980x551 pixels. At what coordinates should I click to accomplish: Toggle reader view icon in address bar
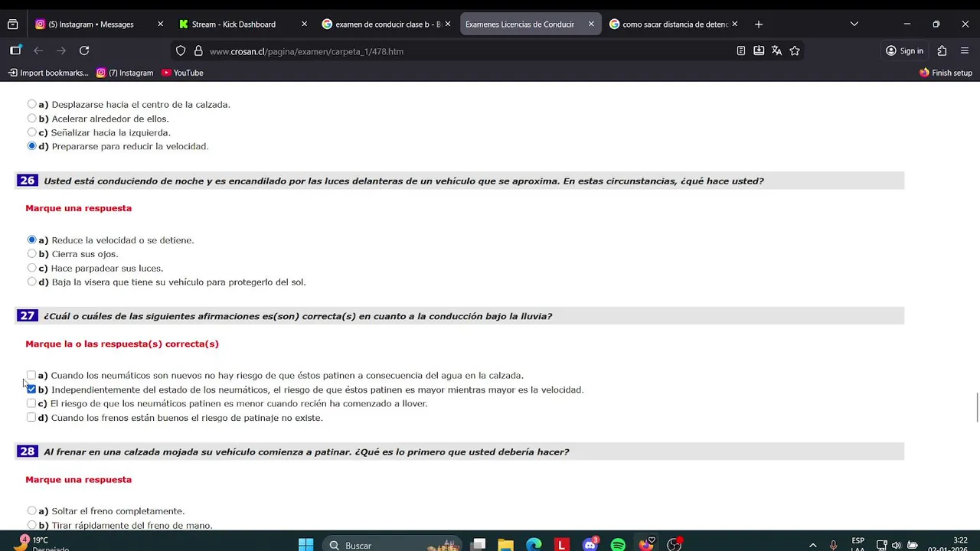(x=741, y=51)
